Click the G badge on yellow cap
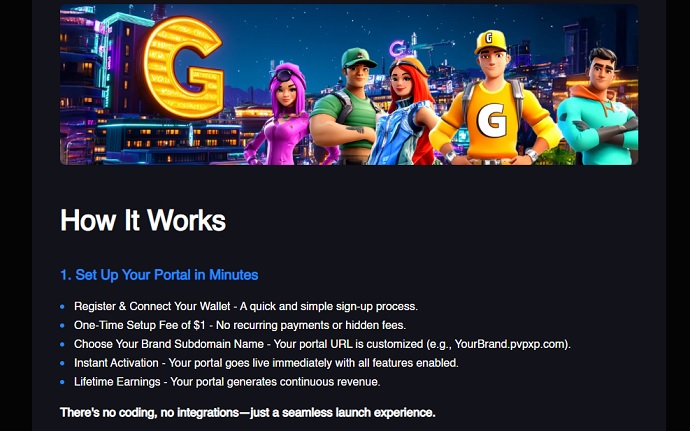This screenshot has width=690, height=431. click(488, 38)
